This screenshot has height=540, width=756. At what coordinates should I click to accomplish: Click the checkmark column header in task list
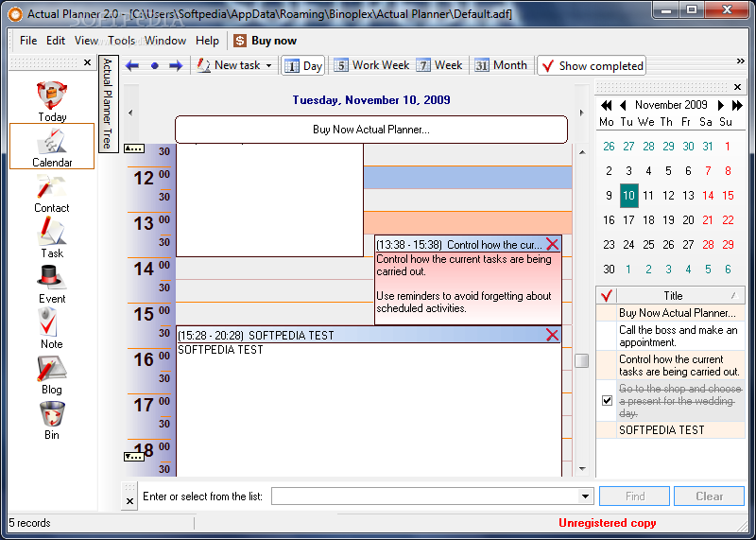tap(607, 295)
